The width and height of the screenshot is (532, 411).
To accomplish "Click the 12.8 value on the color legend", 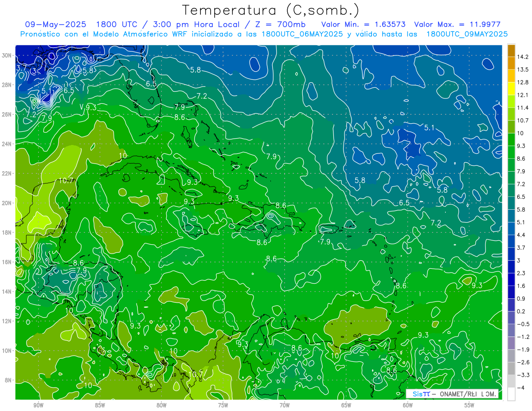I will [x=523, y=82].
